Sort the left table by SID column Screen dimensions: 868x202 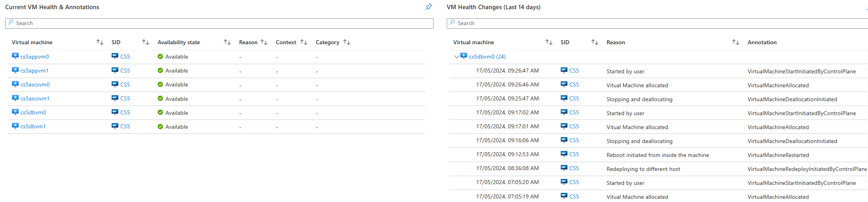click(146, 42)
